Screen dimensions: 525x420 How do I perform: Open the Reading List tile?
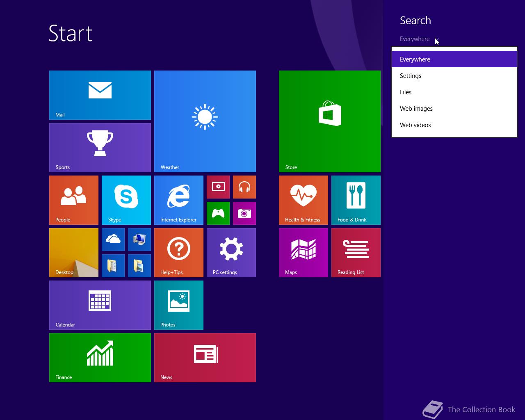point(356,253)
